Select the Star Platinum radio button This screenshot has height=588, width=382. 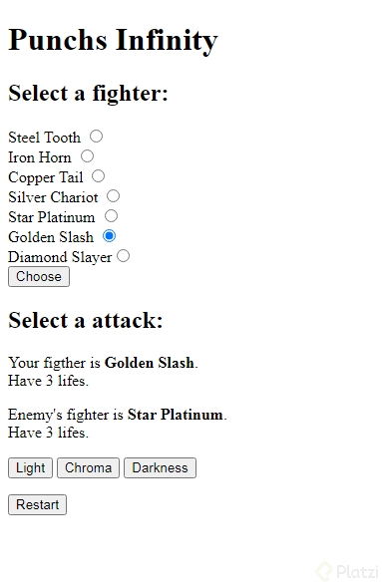(x=111, y=216)
